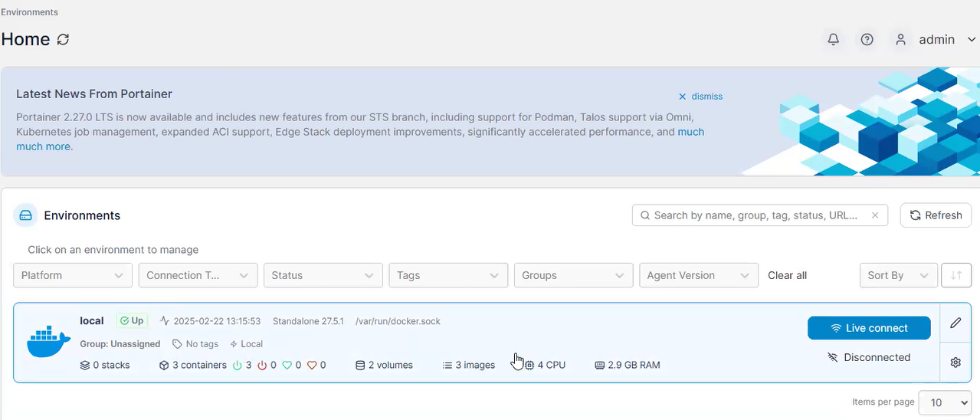The image size is (980, 420).
Task: Click the lightning icon next to Local
Action: tap(234, 344)
